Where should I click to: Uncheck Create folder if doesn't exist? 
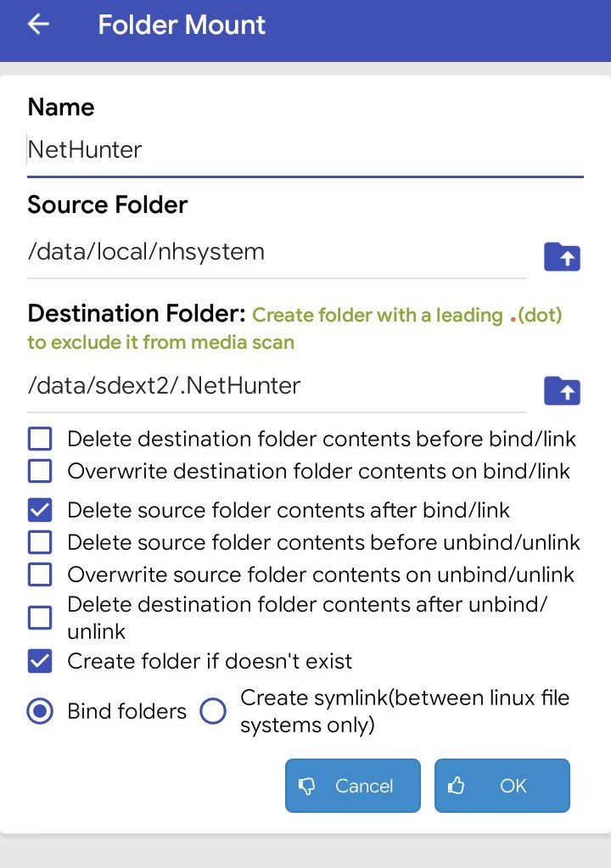[40, 661]
